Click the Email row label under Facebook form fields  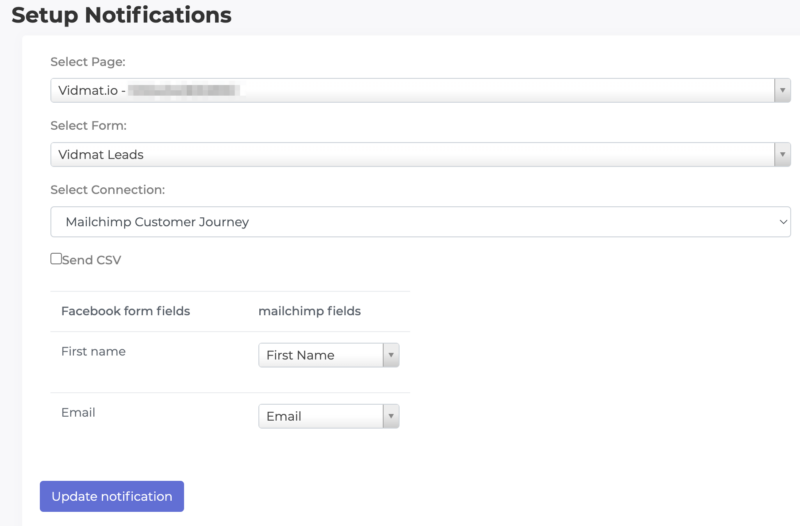coord(78,413)
